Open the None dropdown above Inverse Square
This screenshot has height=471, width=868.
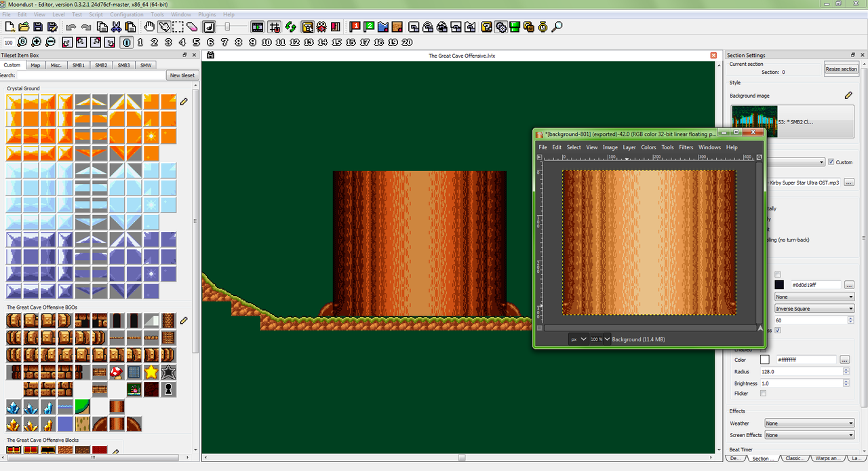point(814,297)
